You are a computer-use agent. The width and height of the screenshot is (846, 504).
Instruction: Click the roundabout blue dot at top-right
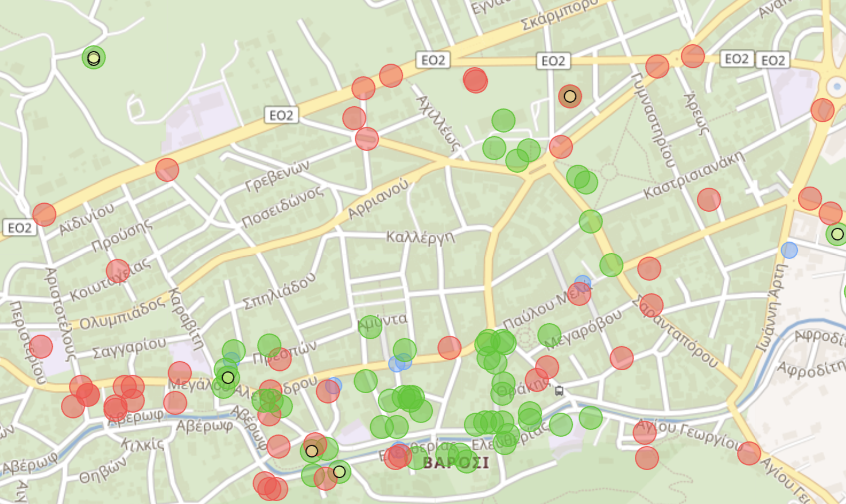pyautogui.click(x=837, y=87)
